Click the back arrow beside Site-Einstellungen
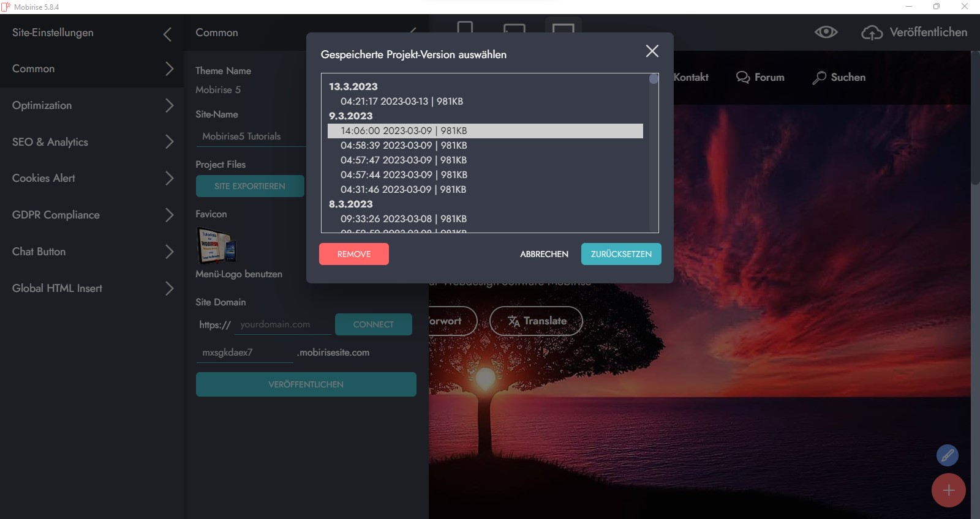Screen dimensions: 980x519 pyautogui.click(x=167, y=34)
